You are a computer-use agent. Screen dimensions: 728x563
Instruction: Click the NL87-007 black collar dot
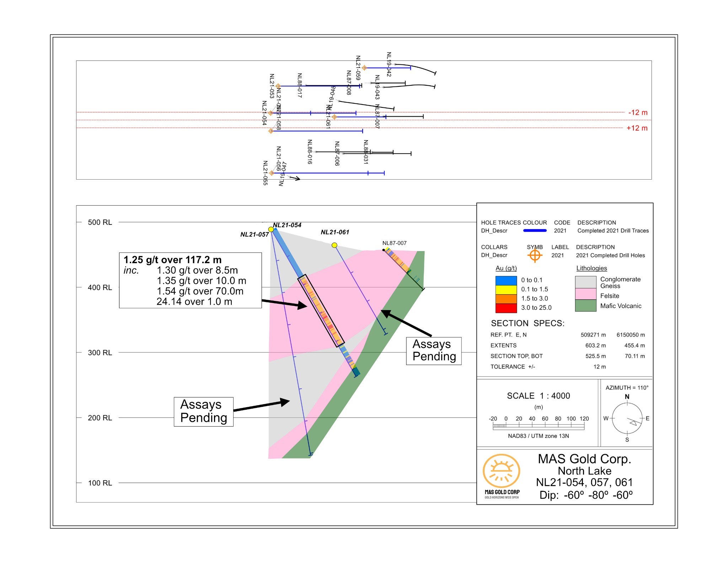(x=384, y=250)
